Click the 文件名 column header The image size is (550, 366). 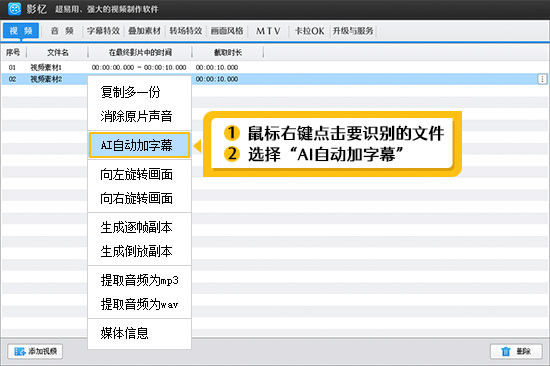(x=58, y=53)
